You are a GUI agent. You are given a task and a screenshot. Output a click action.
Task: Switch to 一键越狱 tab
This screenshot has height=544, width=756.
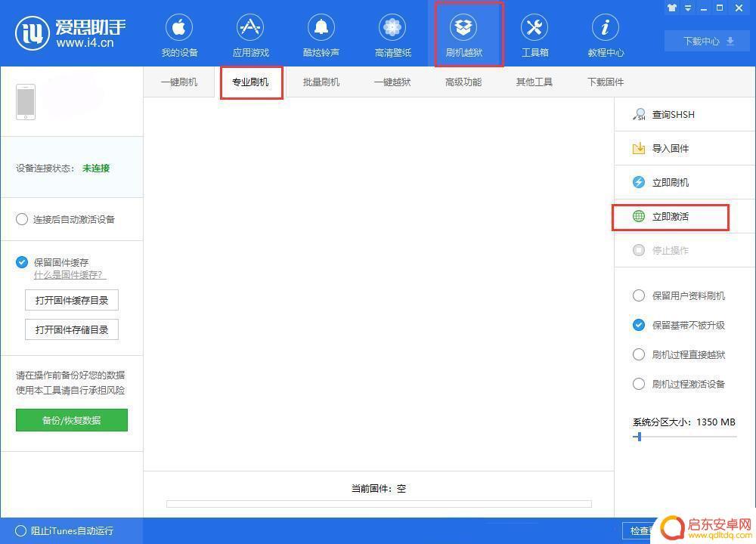click(x=392, y=82)
